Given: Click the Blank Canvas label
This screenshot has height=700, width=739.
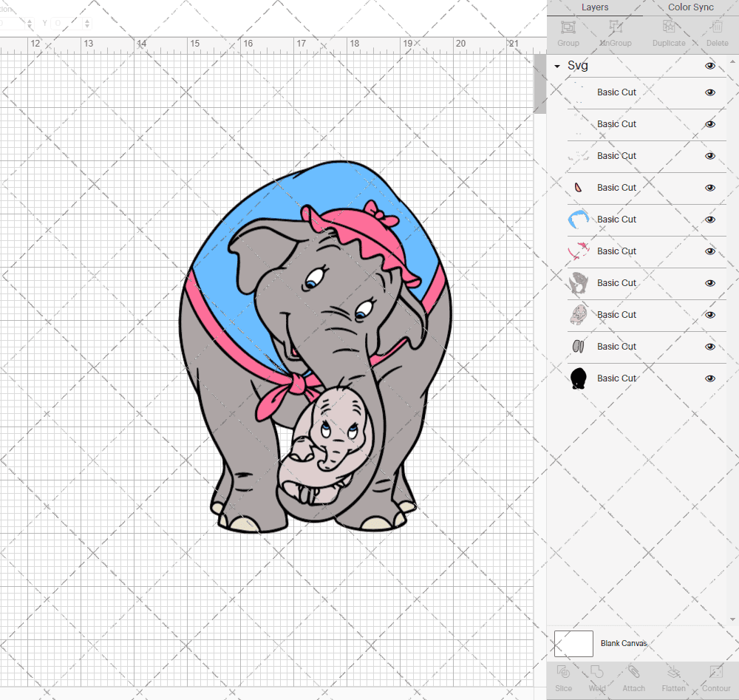Looking at the screenshot, I should [624, 643].
